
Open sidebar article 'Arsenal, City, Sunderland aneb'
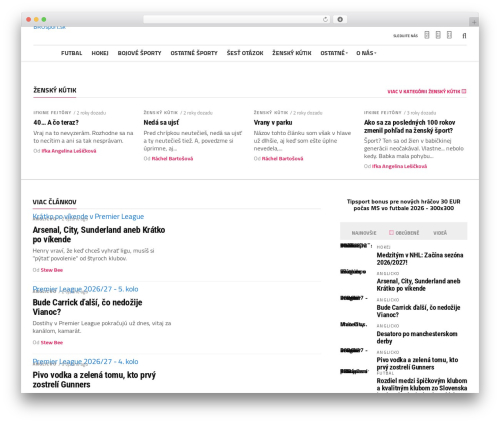tap(418, 285)
